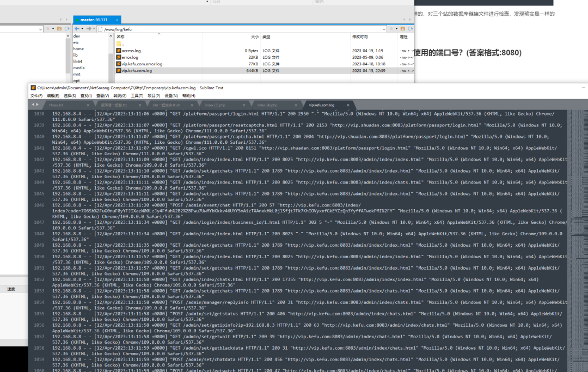This screenshot has height=372, width=588.
Task: Click the remote tree scrollbar up arrow
Action: pos(111,36)
